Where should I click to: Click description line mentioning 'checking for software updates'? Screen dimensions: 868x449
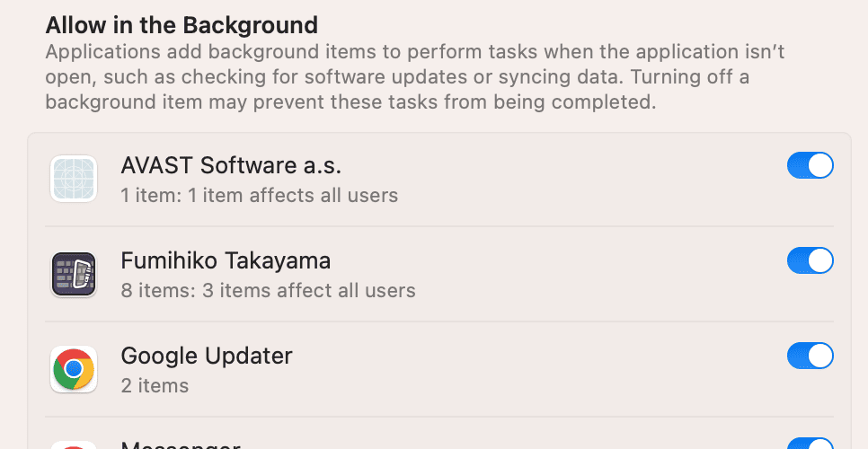click(397, 77)
